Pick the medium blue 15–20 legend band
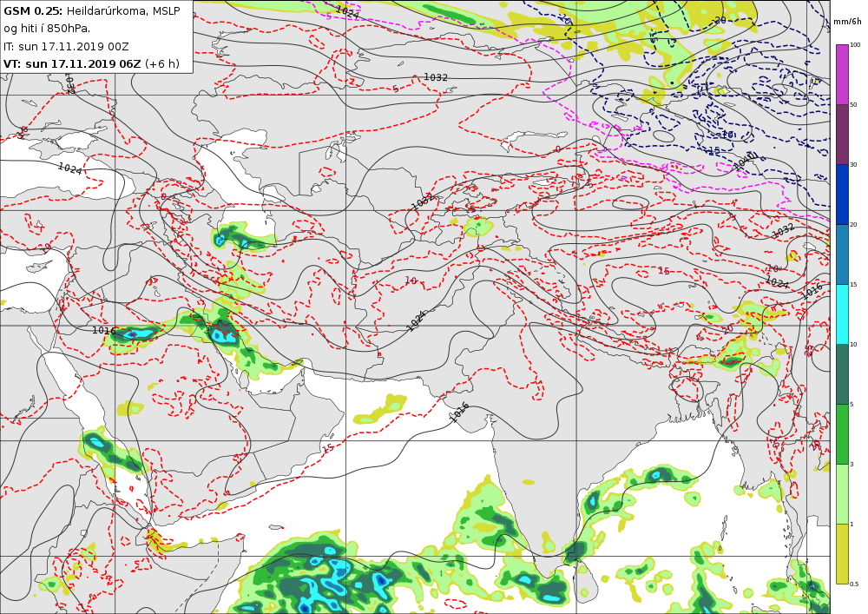The height and width of the screenshot is (614, 868). (x=841, y=254)
